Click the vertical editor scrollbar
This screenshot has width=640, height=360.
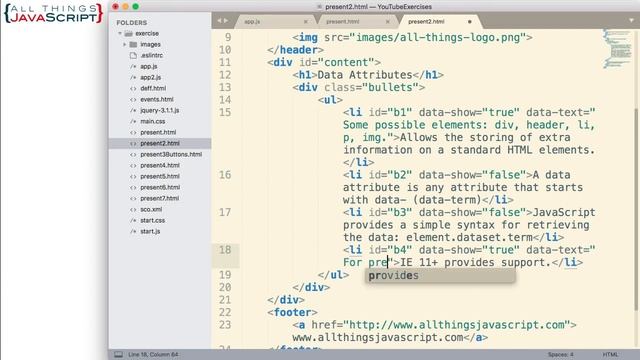click(x=636, y=209)
